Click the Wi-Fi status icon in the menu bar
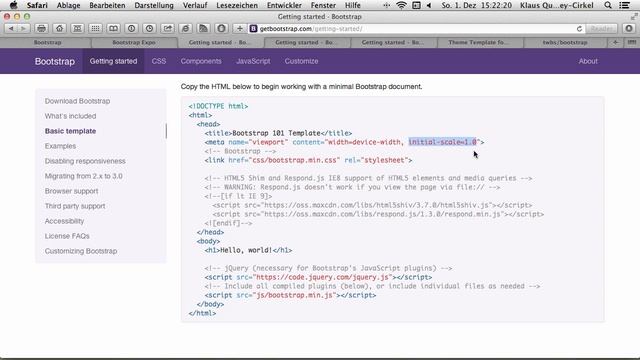Screen dimensions: 640x360 401,5
